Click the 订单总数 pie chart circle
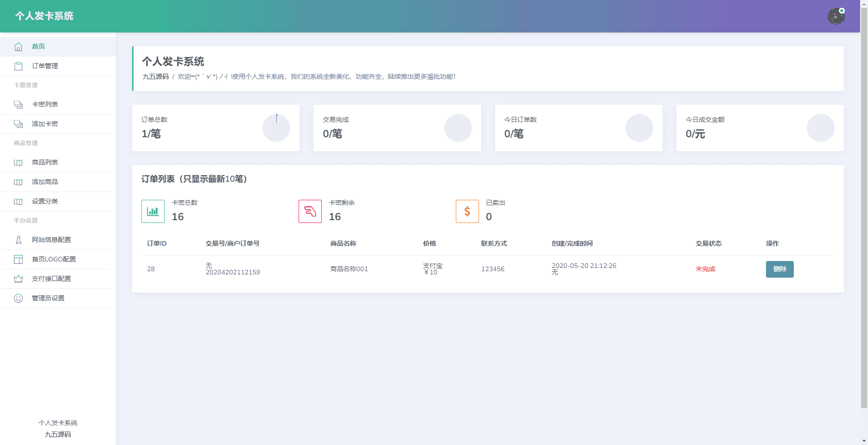 point(276,128)
